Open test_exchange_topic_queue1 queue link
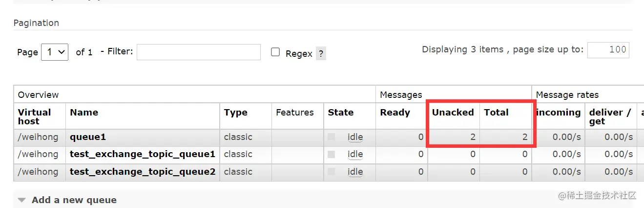This screenshot has width=644, height=208. [142, 154]
